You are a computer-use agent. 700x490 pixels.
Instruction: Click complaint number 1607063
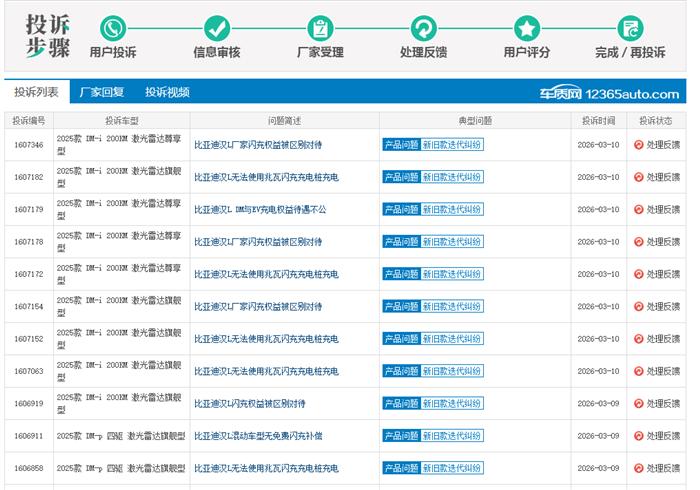pyautogui.click(x=28, y=371)
